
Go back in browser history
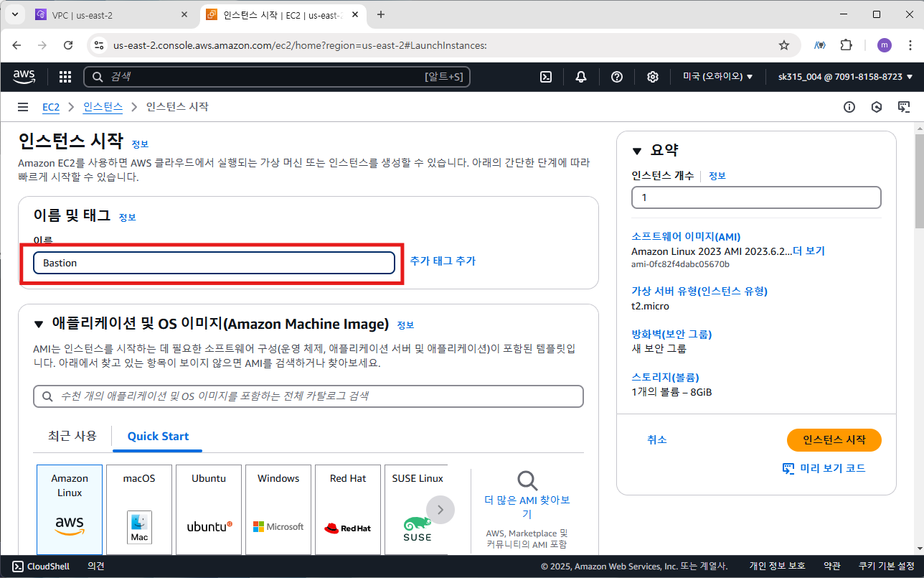point(16,45)
